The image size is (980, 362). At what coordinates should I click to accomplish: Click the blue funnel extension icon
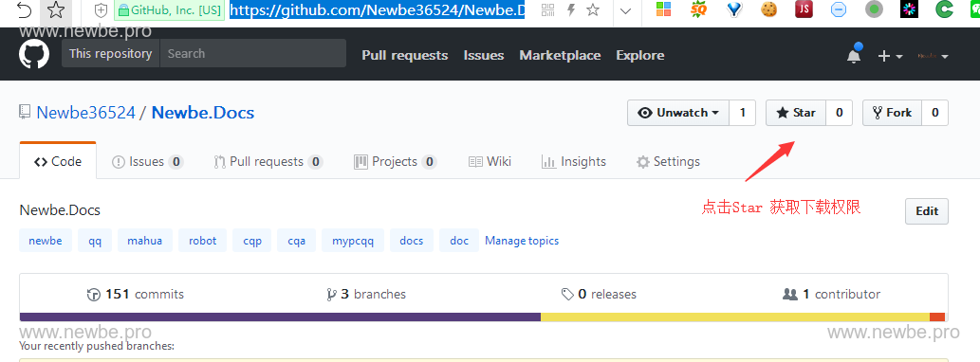(733, 9)
